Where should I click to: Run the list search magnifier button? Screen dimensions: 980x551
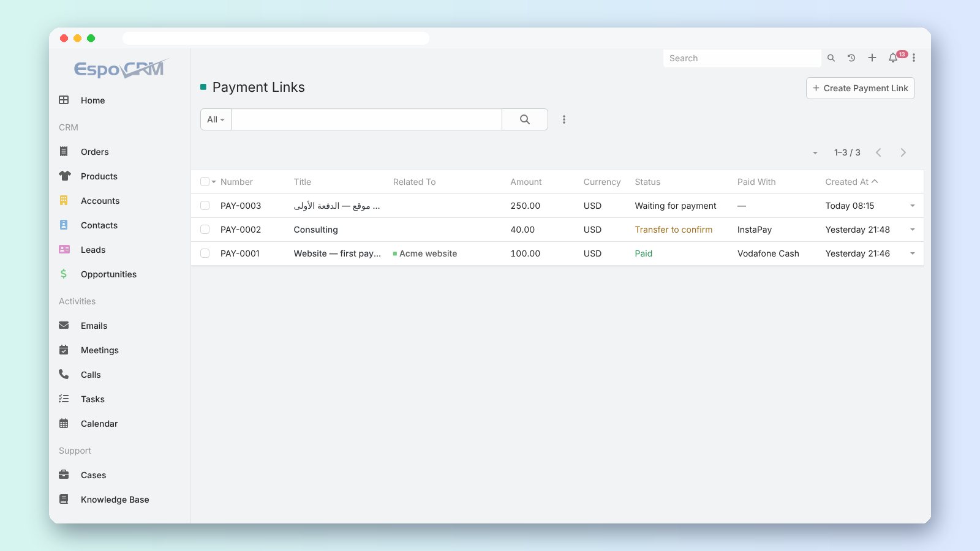click(525, 119)
